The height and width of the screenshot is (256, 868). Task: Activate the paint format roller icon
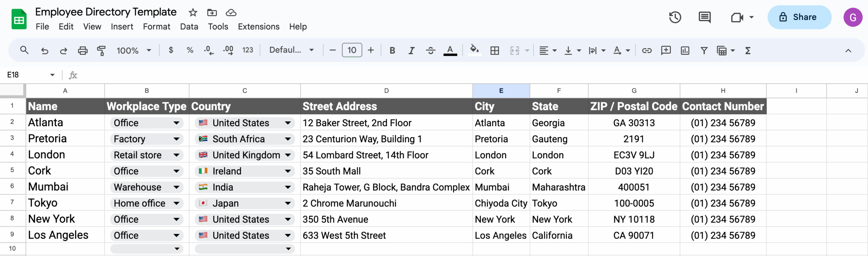101,50
